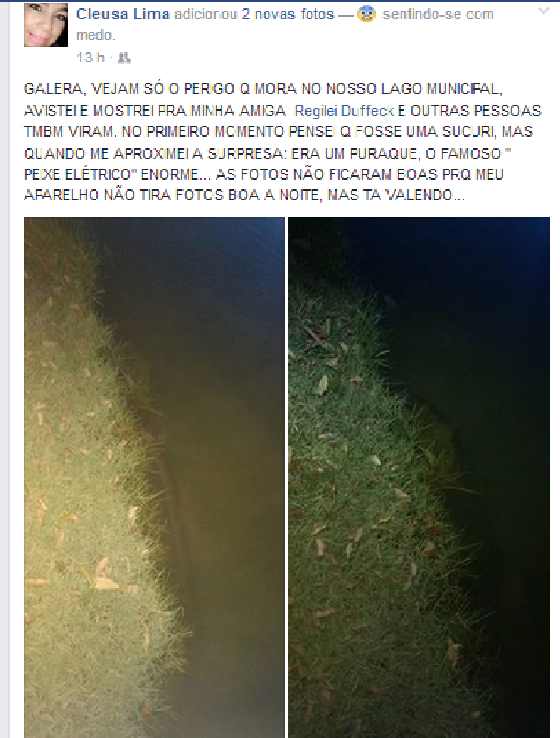This screenshot has width=560, height=738.
Task: Click the word 'adicionou' in the header
Action: tap(206, 14)
